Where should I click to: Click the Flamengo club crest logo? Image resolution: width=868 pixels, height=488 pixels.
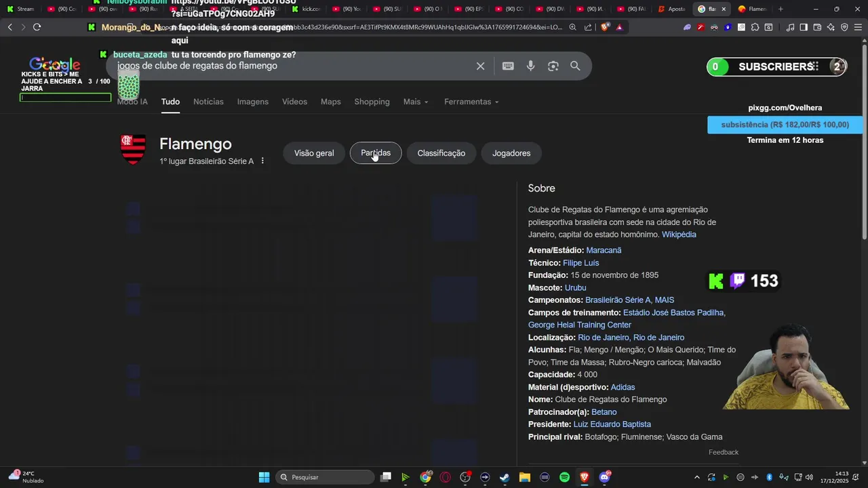(x=133, y=149)
